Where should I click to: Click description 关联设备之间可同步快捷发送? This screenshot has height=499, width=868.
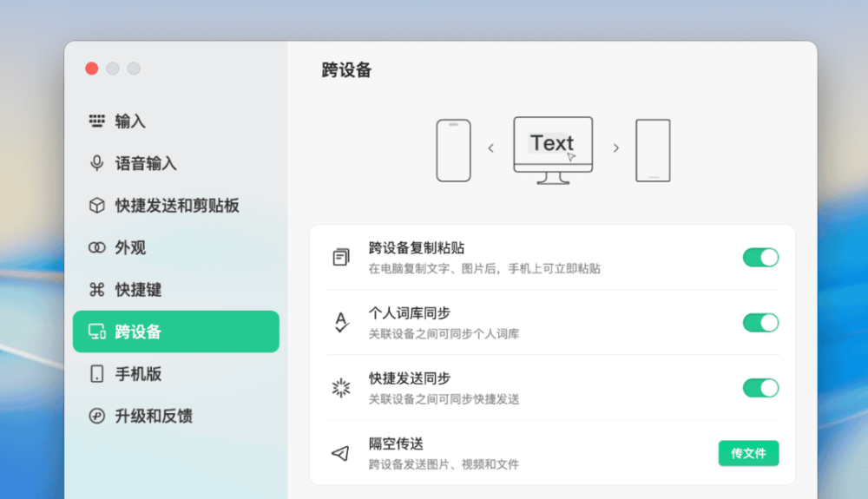(x=444, y=399)
